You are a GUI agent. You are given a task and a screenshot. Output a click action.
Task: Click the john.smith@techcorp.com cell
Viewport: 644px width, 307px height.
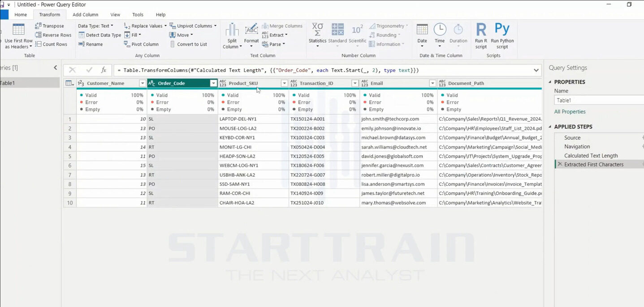[x=398, y=119]
